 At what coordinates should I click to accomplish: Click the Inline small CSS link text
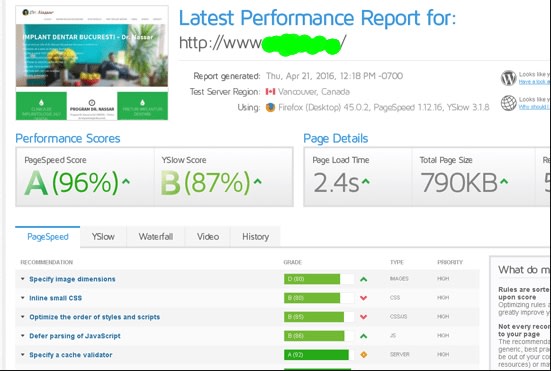pos(56,298)
